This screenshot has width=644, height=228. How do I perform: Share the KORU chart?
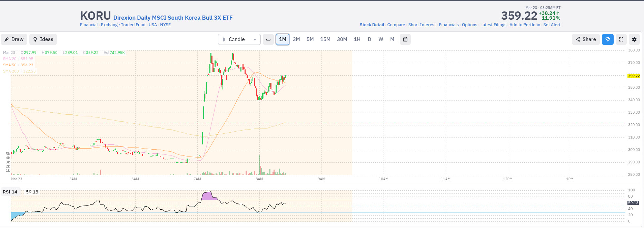(586, 39)
